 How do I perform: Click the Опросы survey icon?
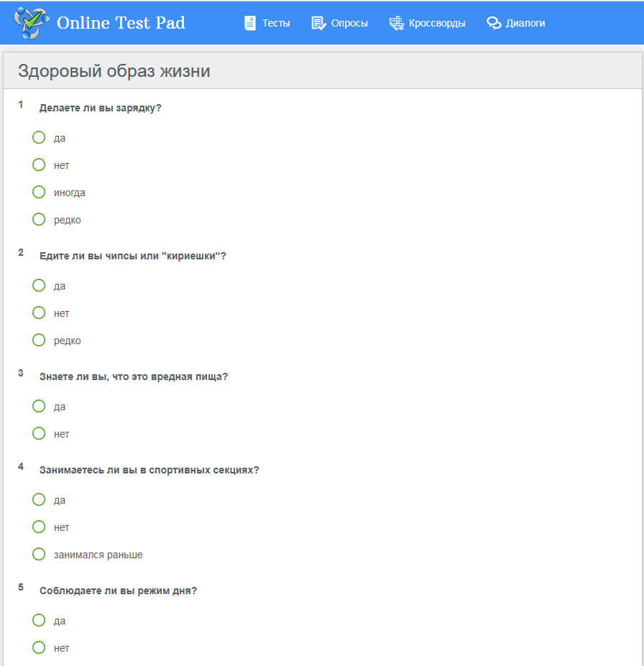click(318, 23)
